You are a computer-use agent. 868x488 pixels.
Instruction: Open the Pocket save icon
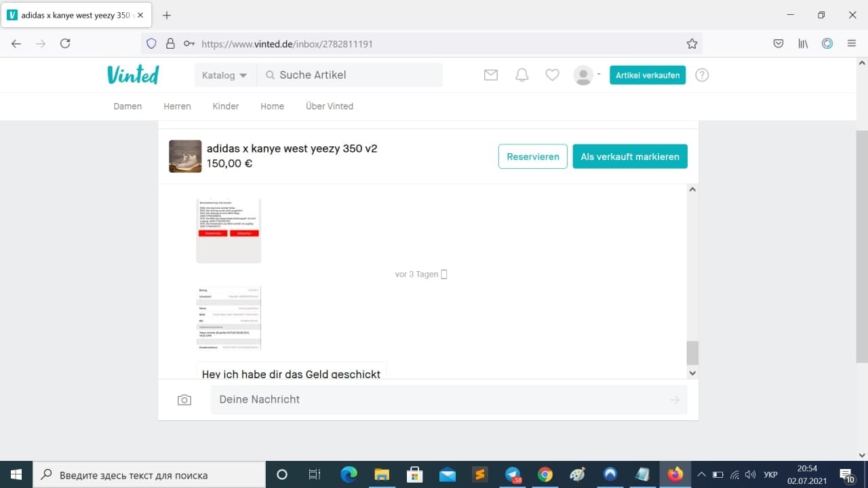[x=779, y=43]
